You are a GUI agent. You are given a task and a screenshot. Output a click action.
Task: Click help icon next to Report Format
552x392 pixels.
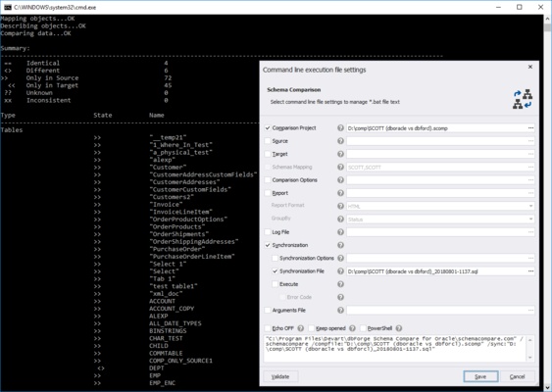[x=340, y=206]
